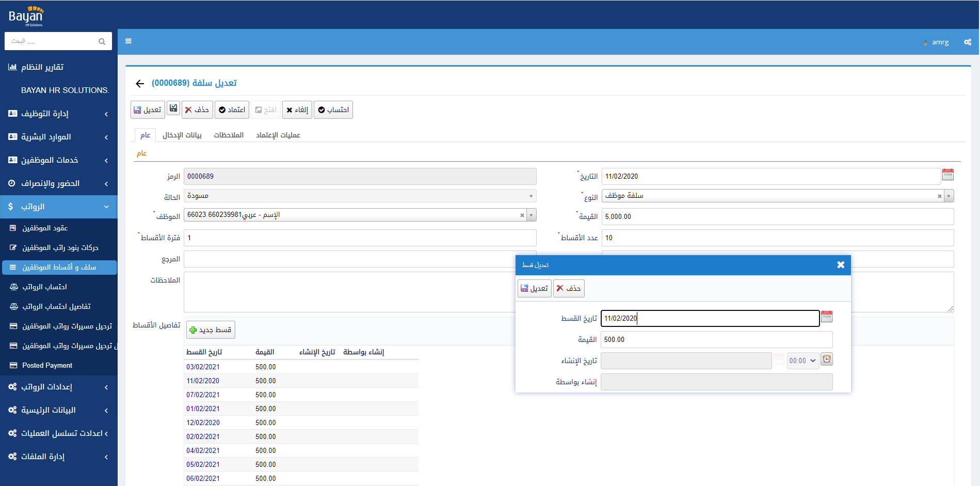Open the الموظف dropdown arrow
The width and height of the screenshot is (980, 486).
[532, 215]
